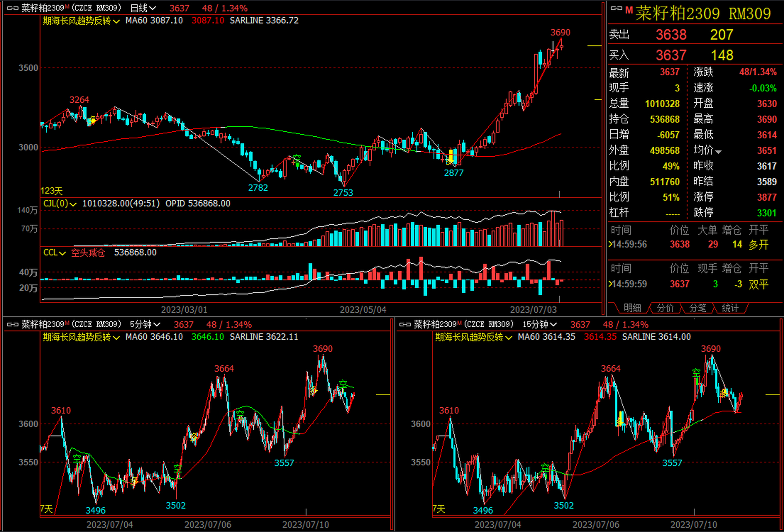The width and height of the screenshot is (784, 532).
Task: Click 空 marker right of 3690 peak on 5-minute chart
Action: pos(343,384)
